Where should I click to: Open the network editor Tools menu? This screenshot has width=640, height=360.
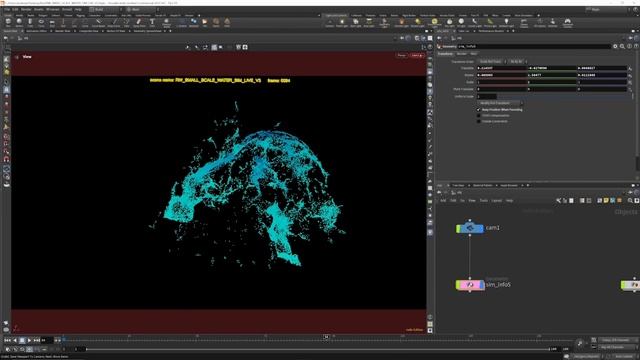(483, 201)
